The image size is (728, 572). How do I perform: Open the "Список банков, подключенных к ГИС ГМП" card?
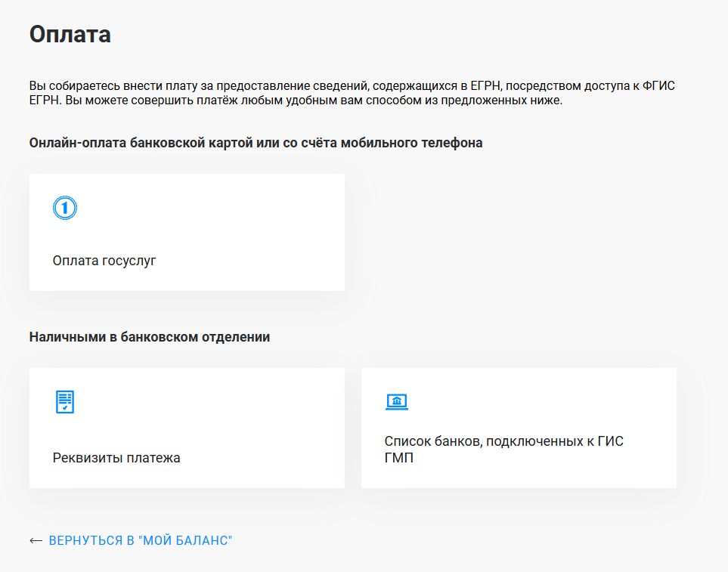(519, 428)
